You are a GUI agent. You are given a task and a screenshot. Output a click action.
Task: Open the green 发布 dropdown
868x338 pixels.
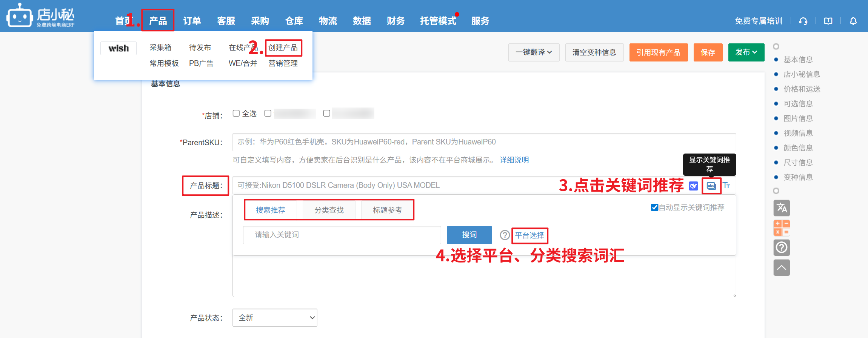(x=746, y=52)
